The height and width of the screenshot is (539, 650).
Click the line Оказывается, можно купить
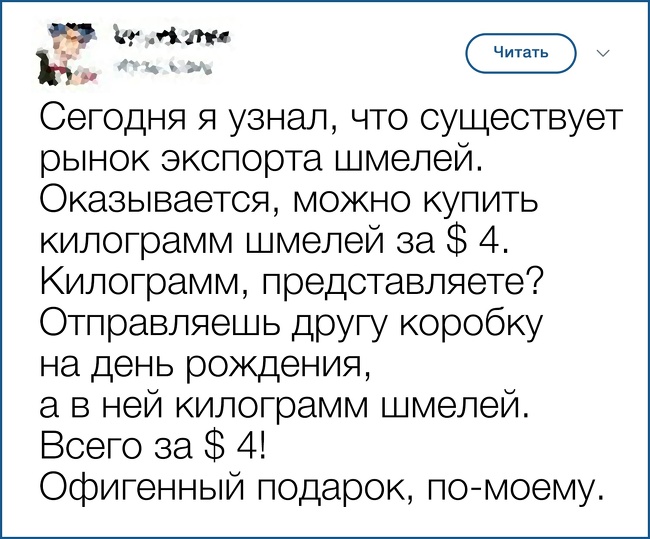point(289,202)
